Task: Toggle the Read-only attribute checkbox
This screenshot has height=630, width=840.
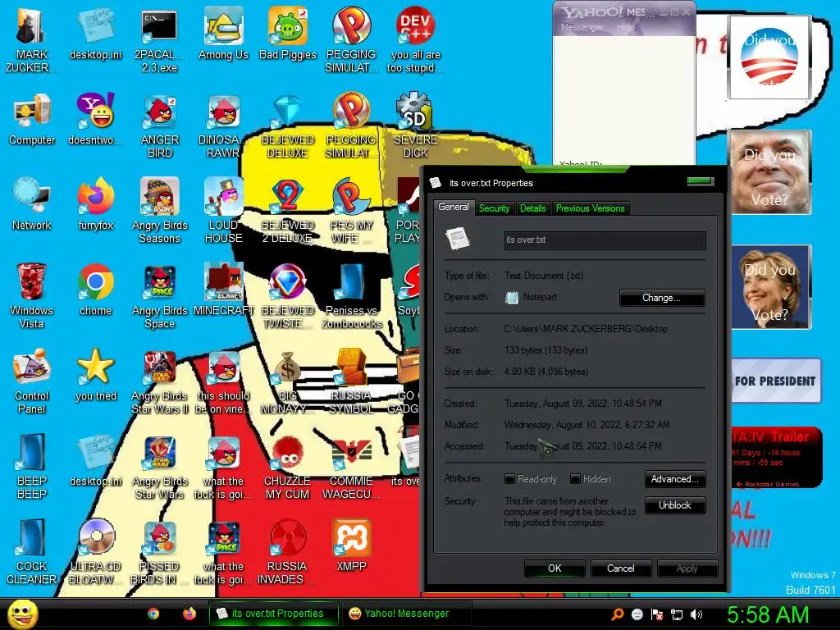Action: pyautogui.click(x=510, y=479)
